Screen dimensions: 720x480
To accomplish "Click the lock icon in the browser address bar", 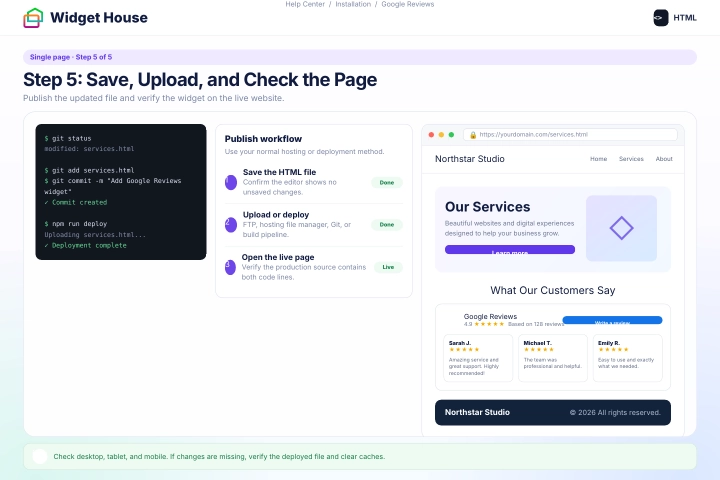I will [x=473, y=135].
